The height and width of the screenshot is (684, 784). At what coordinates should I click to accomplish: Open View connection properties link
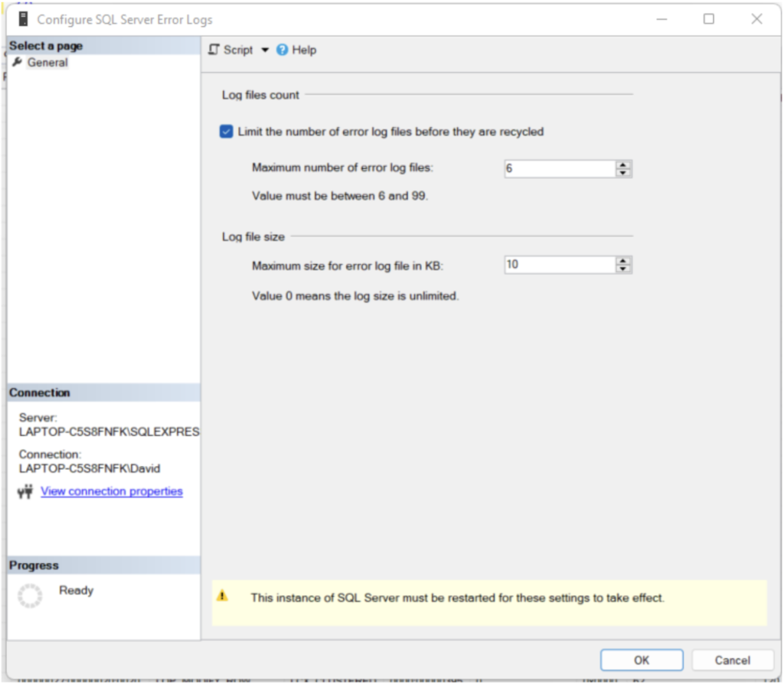(112, 491)
